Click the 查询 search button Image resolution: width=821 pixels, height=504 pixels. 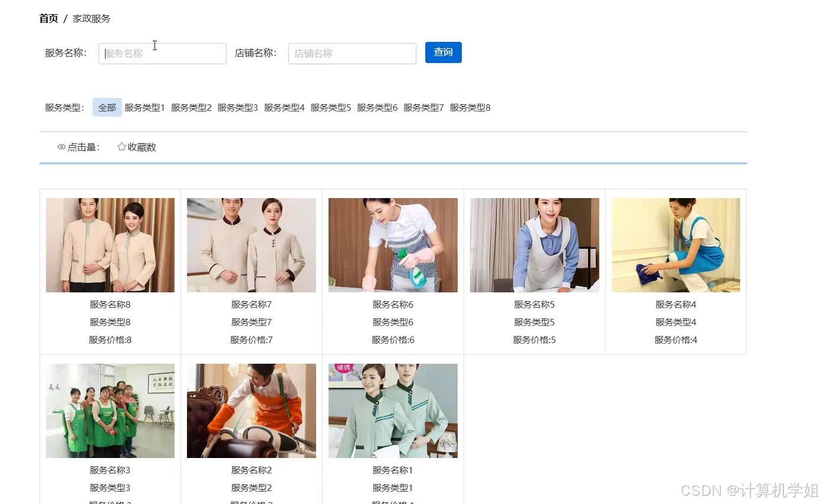444,52
